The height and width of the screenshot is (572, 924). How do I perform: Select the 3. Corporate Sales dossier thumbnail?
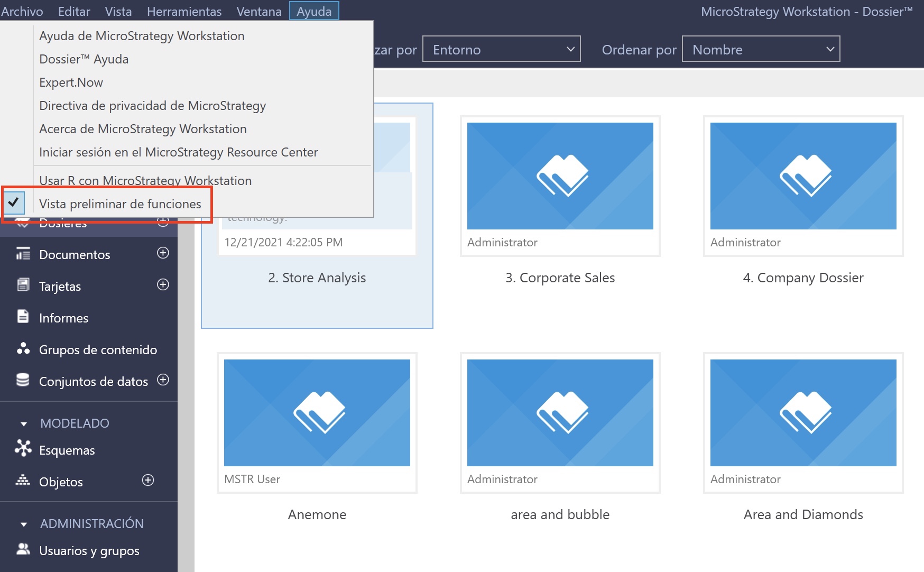(x=560, y=176)
